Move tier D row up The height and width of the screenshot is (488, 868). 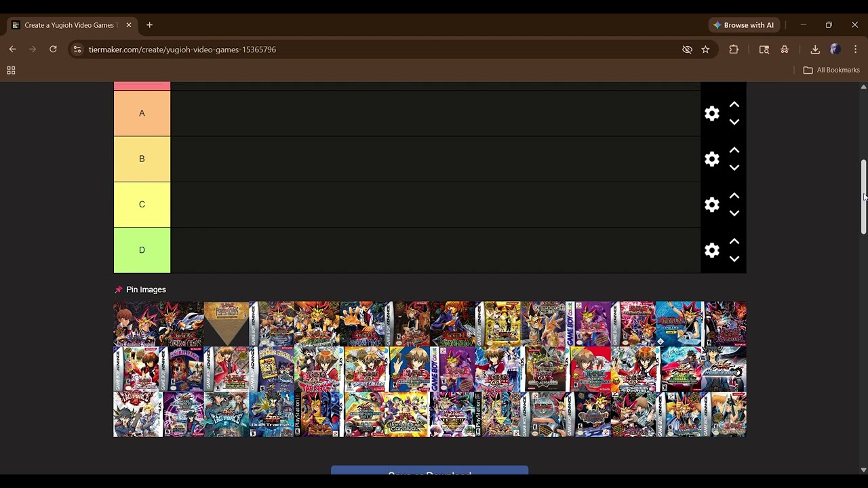[734, 241]
